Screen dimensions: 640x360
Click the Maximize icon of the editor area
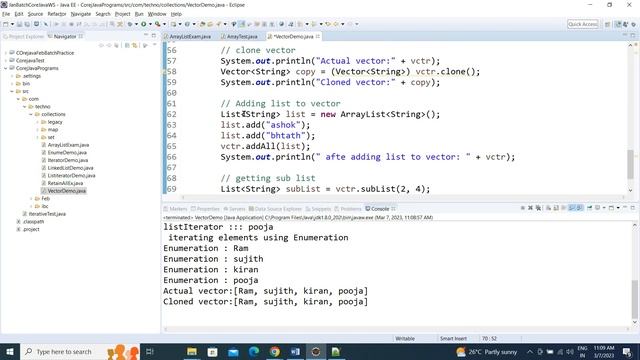632,36
